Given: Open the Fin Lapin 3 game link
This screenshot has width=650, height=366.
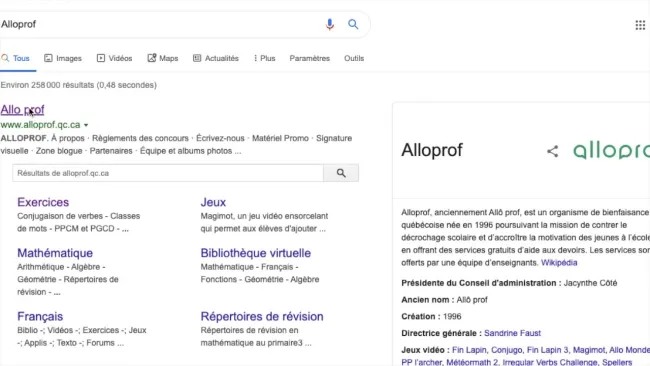Looking at the screenshot, I should coord(548,350).
